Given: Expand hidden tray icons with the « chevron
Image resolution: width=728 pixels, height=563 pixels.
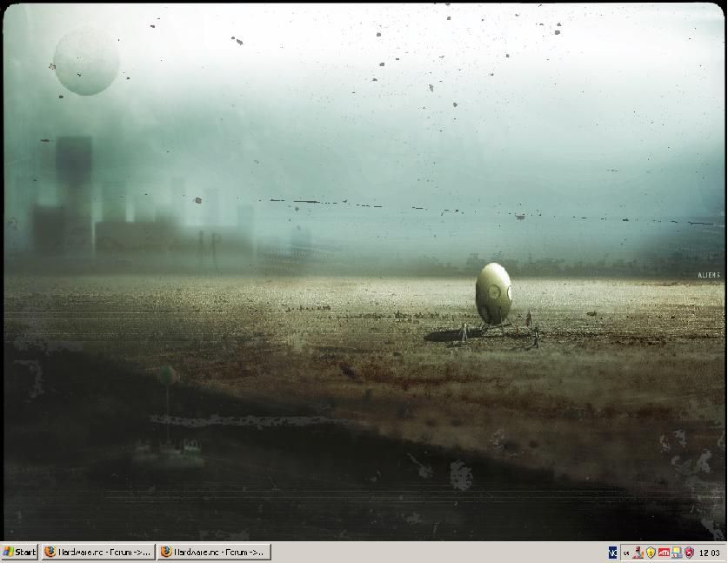Looking at the screenshot, I should pos(626,553).
